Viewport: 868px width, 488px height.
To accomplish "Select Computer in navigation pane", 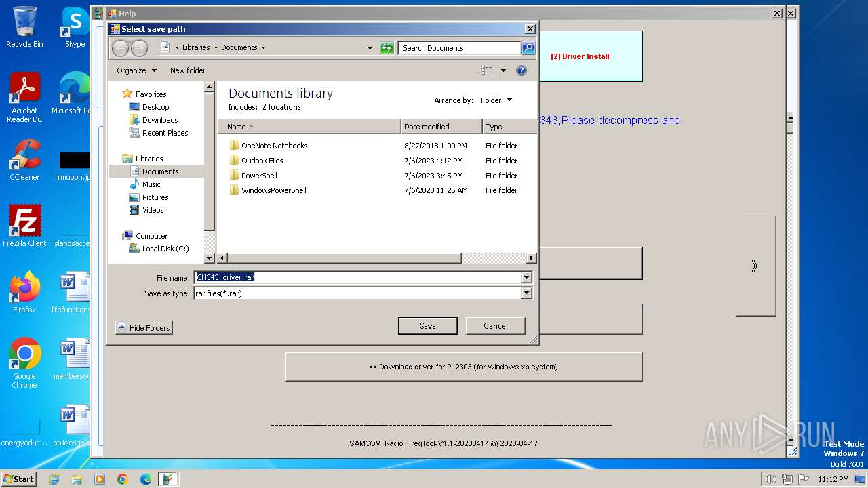I will [144, 236].
